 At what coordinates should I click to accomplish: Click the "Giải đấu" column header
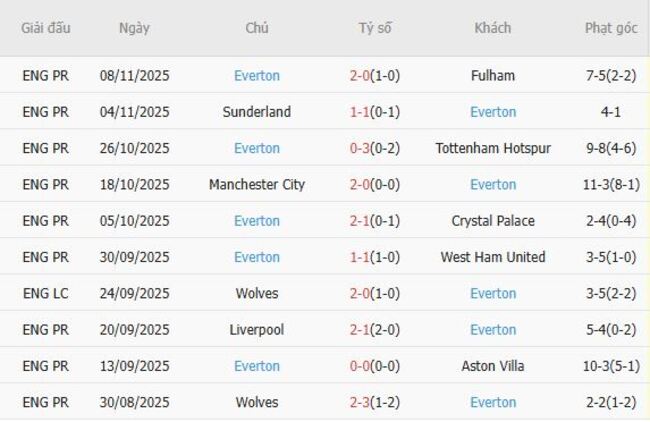click(x=46, y=28)
